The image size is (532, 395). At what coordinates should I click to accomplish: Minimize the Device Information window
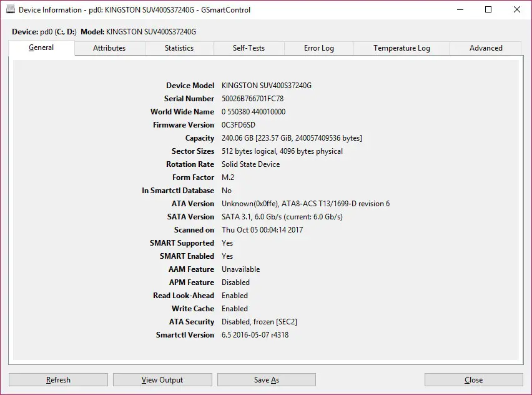pyautogui.click(x=460, y=9)
